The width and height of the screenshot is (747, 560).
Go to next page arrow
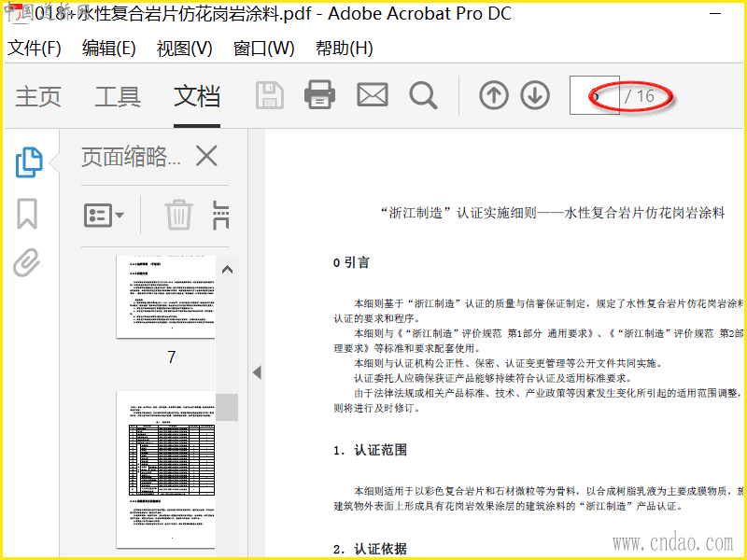pos(535,95)
